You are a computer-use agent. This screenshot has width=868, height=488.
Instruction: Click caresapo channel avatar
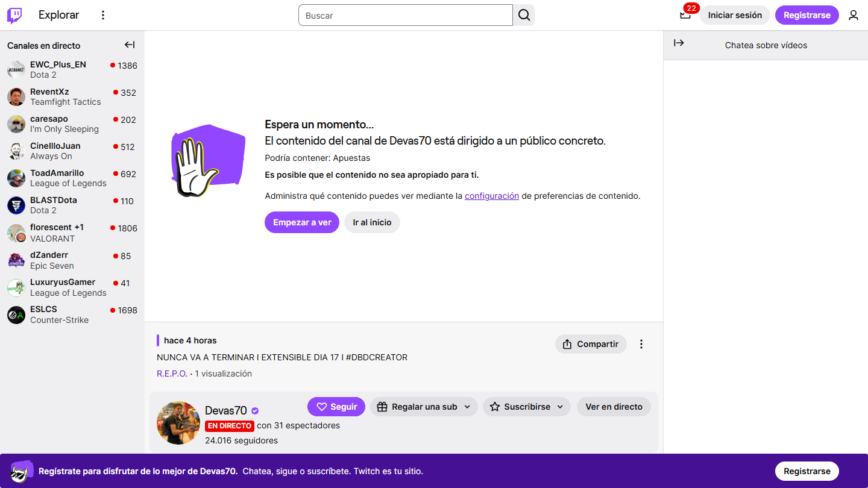click(16, 124)
